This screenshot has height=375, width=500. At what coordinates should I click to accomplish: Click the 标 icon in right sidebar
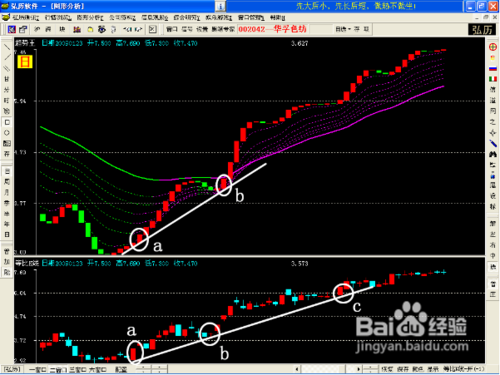[493, 206]
